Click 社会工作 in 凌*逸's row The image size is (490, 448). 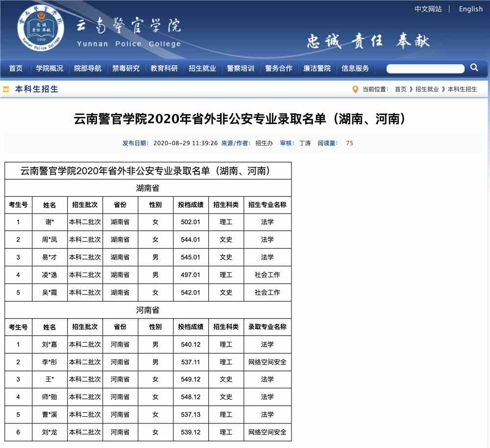(x=268, y=275)
